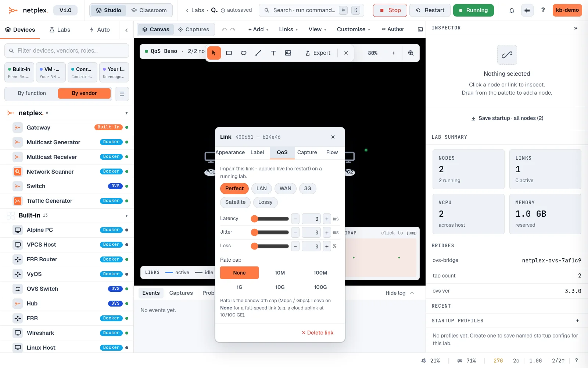Image resolution: width=588 pixels, height=368 pixels.
Task: Click the Jitter slider handle
Action: click(254, 233)
